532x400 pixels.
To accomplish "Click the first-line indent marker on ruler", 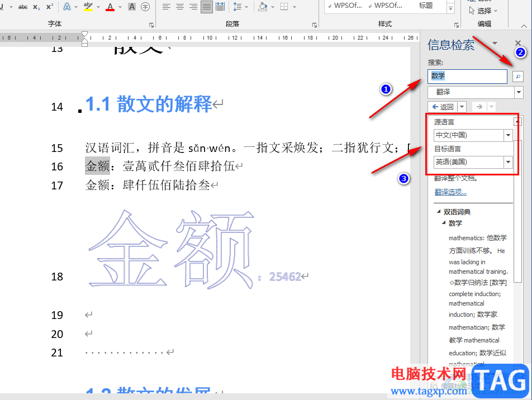I will coord(84,34).
